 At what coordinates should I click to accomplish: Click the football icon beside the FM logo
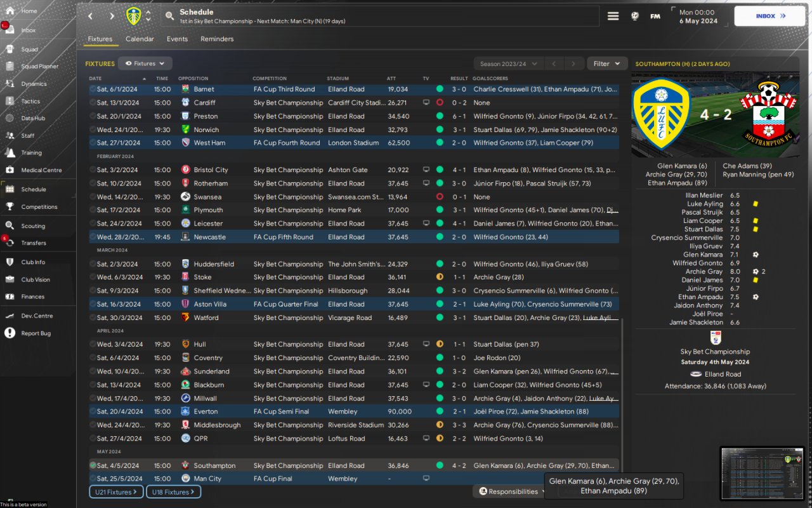tap(634, 16)
